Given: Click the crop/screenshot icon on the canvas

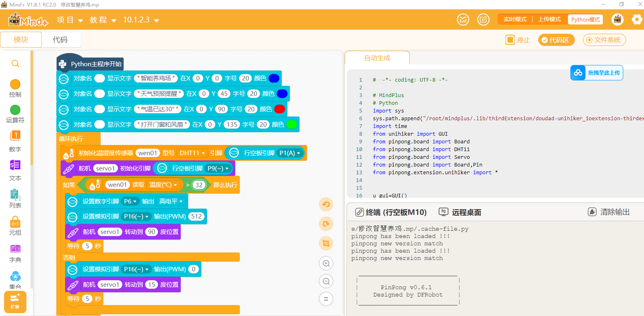Looking at the screenshot, I should 326,243.
